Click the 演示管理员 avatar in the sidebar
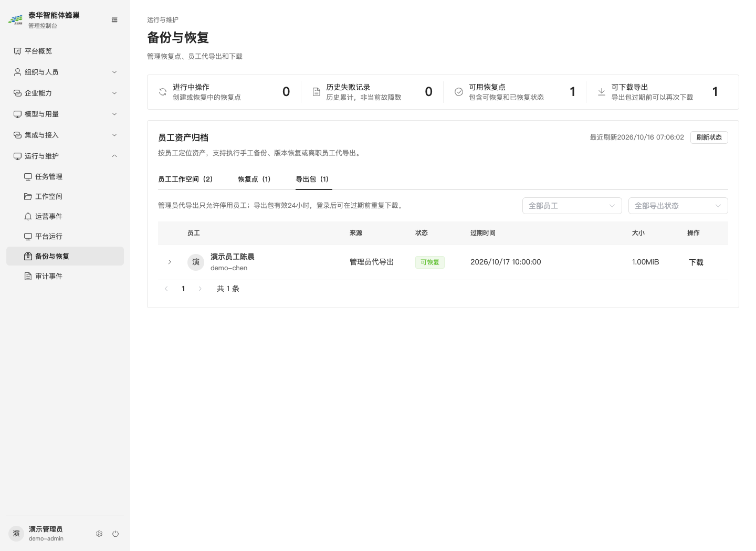This screenshot has width=756, height=551. [x=16, y=533]
